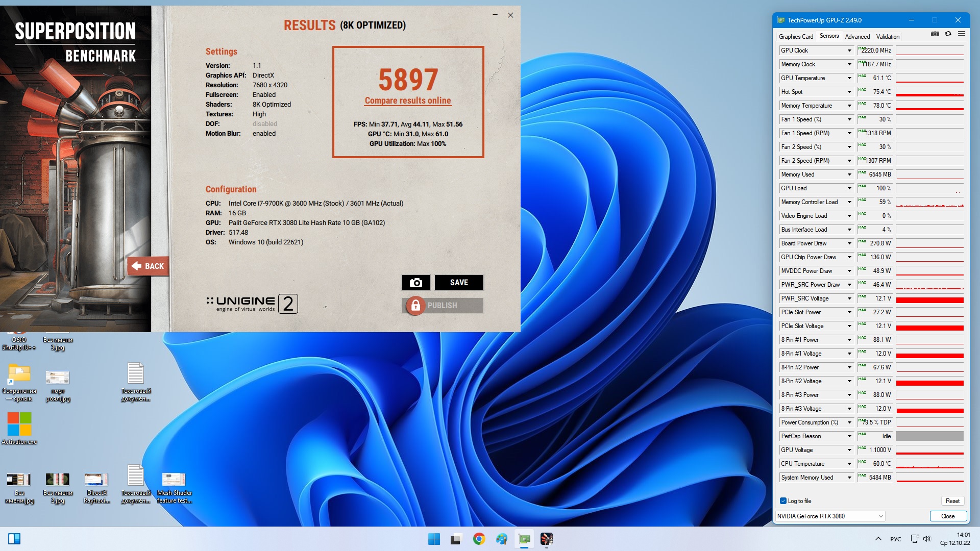Image resolution: width=980 pixels, height=551 pixels.
Task: Open Chrome from the taskbar
Action: point(479,539)
